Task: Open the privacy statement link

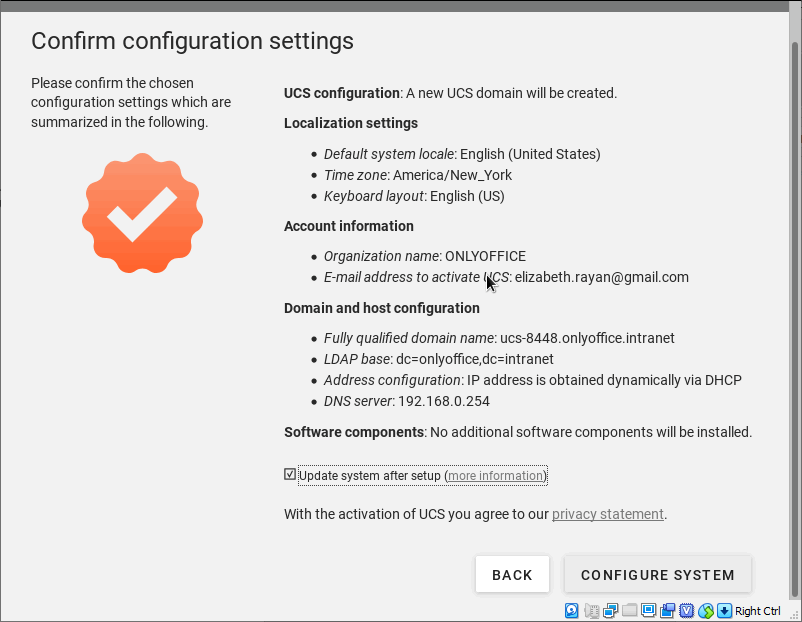Action: click(608, 514)
